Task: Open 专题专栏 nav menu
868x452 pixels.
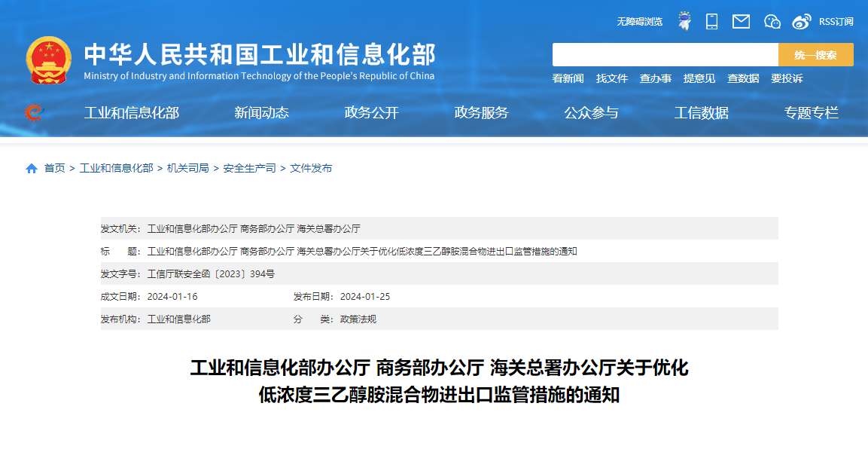Action: tap(811, 113)
